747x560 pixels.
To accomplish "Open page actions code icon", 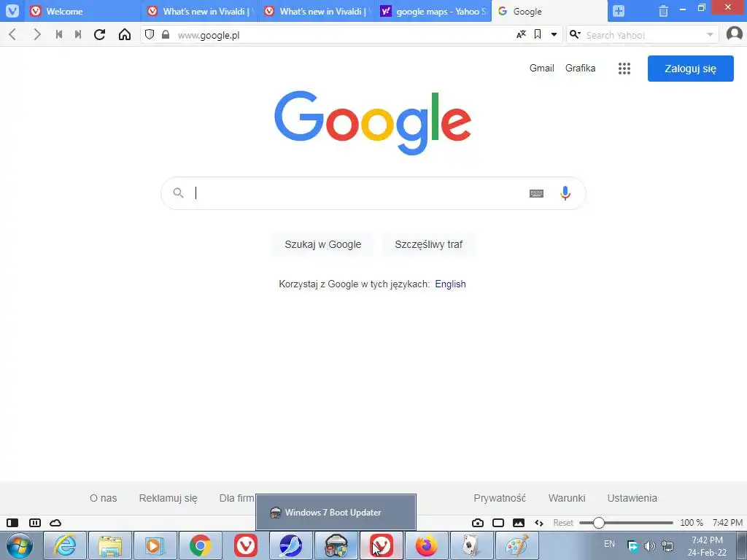I will point(539,522).
